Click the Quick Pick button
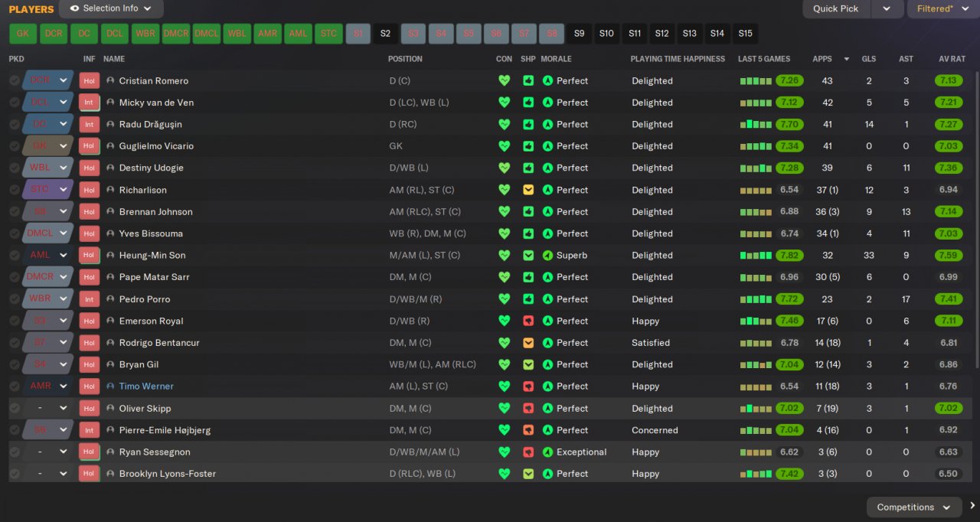980x522 pixels. click(836, 8)
